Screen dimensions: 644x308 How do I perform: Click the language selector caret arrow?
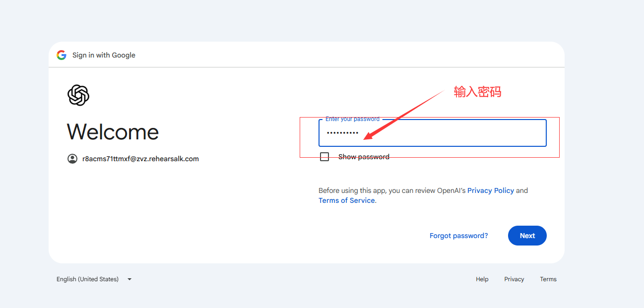tap(129, 279)
